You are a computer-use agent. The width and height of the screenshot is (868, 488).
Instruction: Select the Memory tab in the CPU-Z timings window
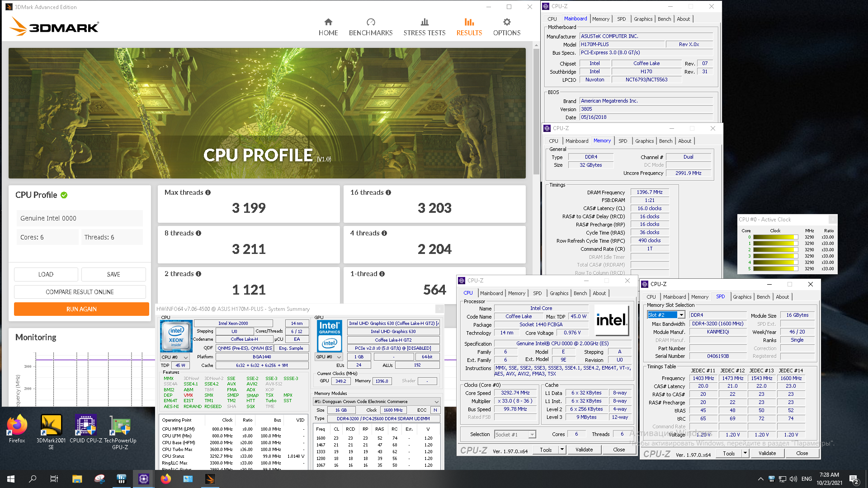[602, 141]
